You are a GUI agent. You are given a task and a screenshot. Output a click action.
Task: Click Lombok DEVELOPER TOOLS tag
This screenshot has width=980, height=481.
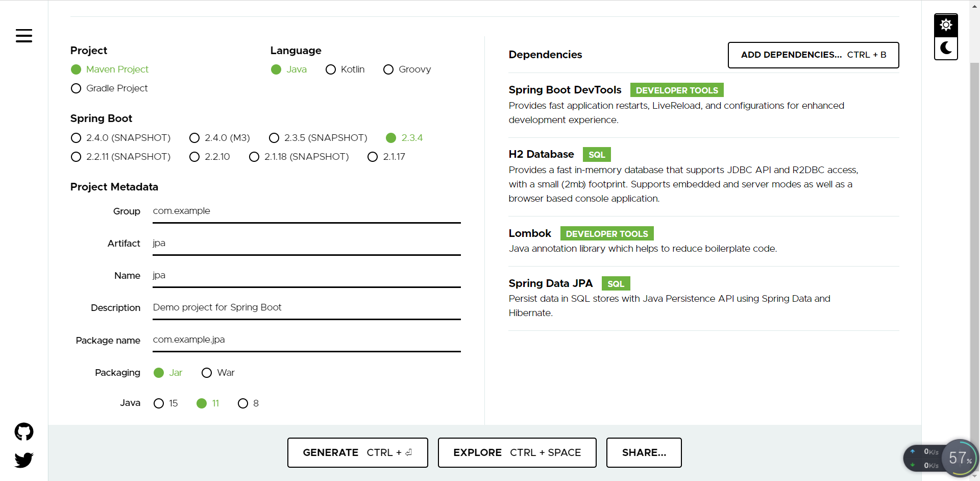[x=607, y=233]
